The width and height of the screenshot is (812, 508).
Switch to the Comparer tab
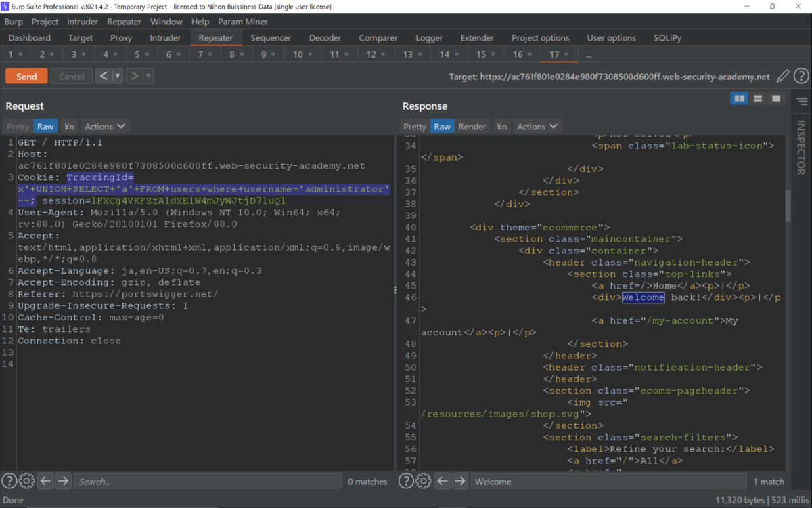coord(378,38)
